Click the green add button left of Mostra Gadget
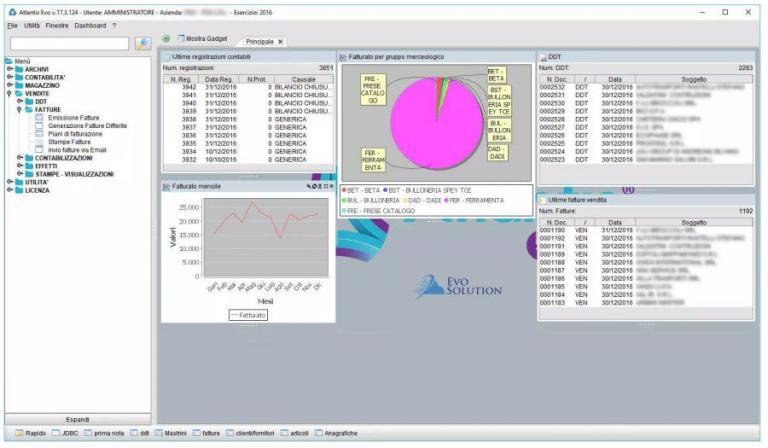 166,38
